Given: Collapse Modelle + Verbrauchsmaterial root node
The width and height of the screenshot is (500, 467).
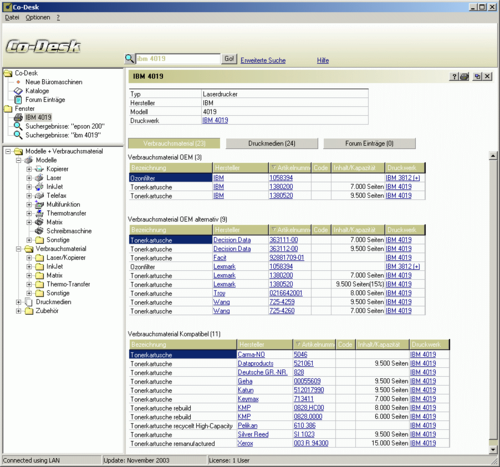Looking at the screenshot, I should [x=8, y=152].
